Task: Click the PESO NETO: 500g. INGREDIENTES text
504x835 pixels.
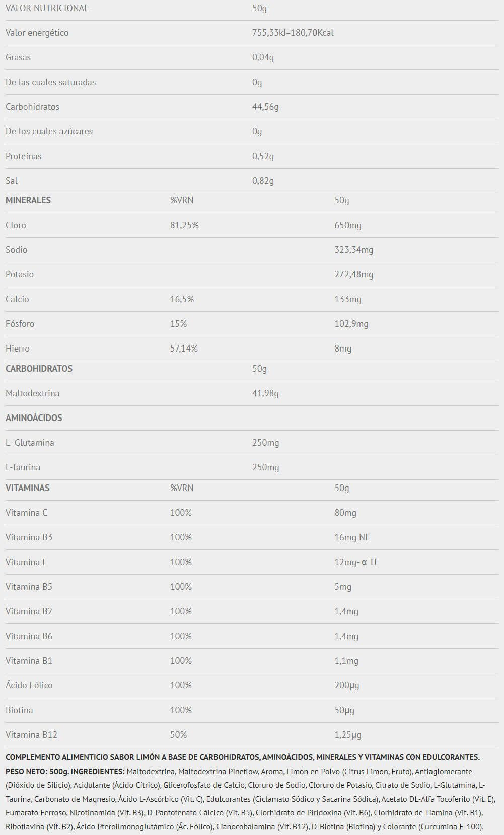Action: [x=65, y=771]
